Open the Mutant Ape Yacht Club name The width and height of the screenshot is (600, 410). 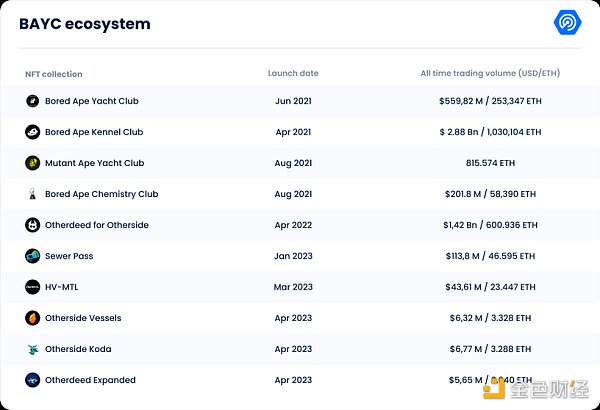(x=94, y=163)
